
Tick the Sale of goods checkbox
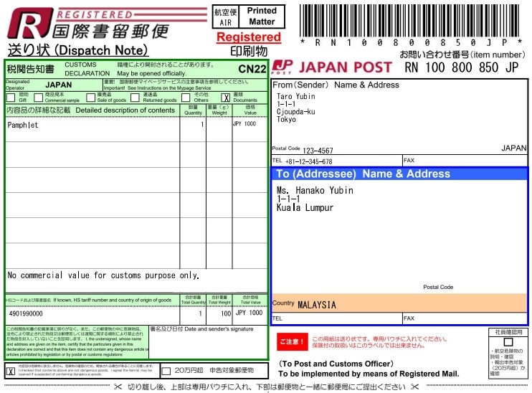tap(90, 97)
